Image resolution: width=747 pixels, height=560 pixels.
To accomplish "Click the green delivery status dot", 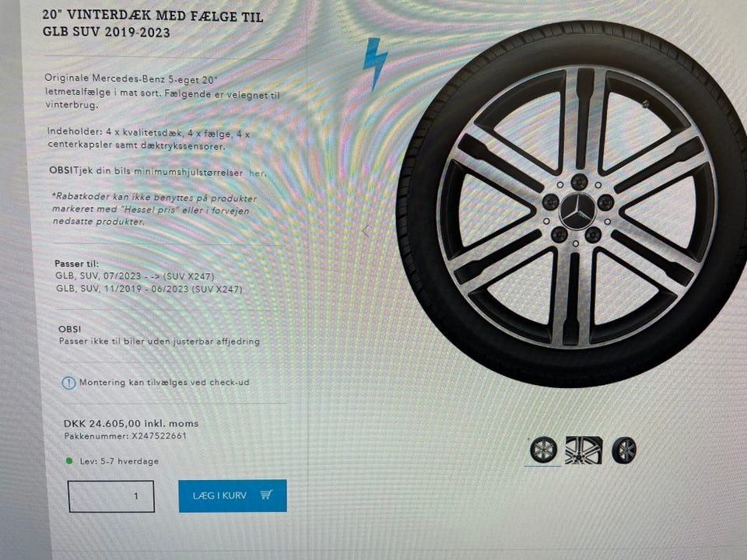I will [69, 461].
